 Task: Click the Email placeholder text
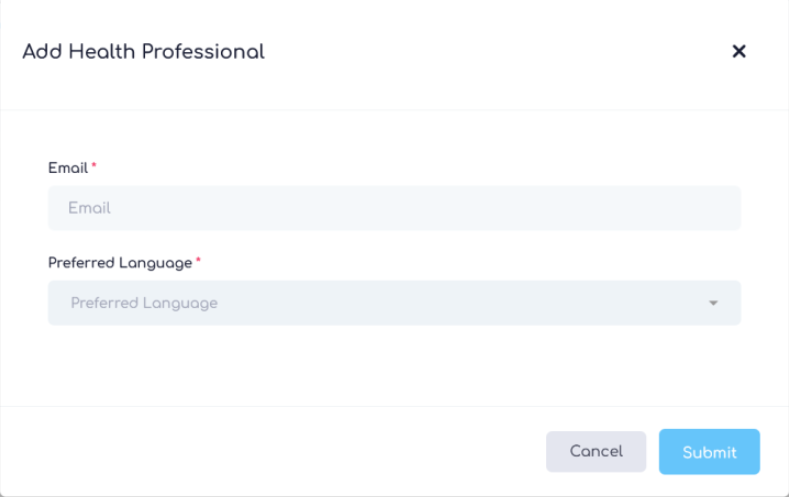point(89,208)
